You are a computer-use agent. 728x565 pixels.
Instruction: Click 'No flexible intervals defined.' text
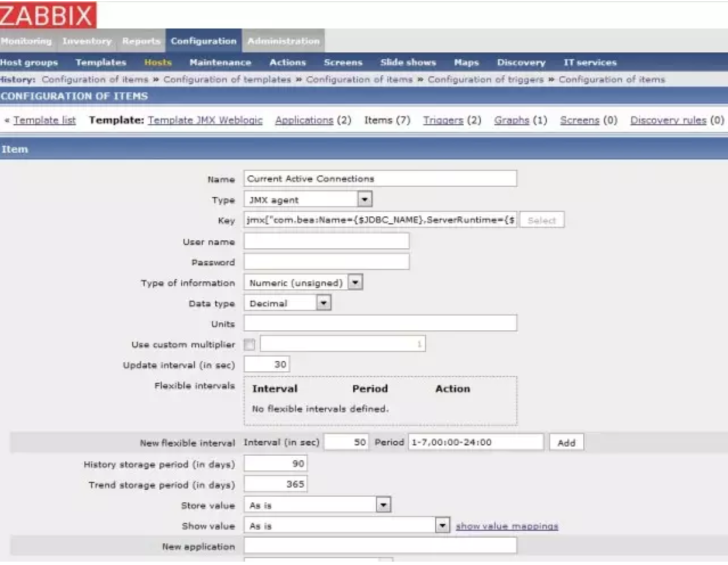point(320,408)
